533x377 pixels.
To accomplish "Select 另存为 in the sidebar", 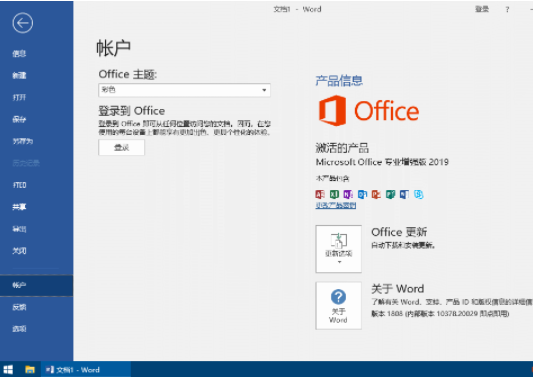I will (x=23, y=141).
